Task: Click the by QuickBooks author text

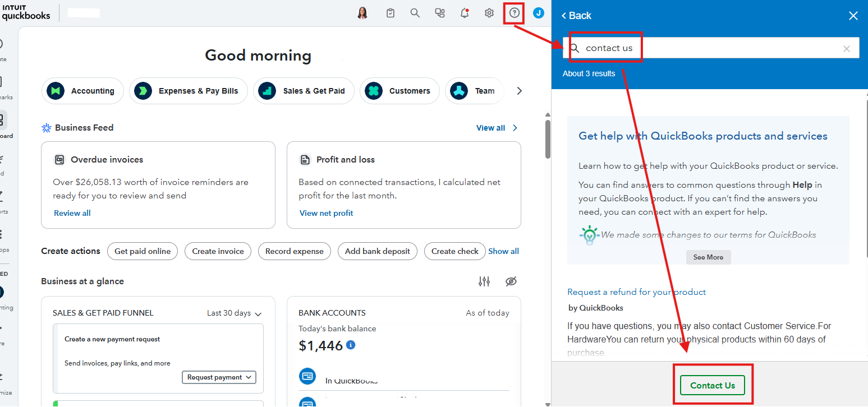Action: (596, 308)
